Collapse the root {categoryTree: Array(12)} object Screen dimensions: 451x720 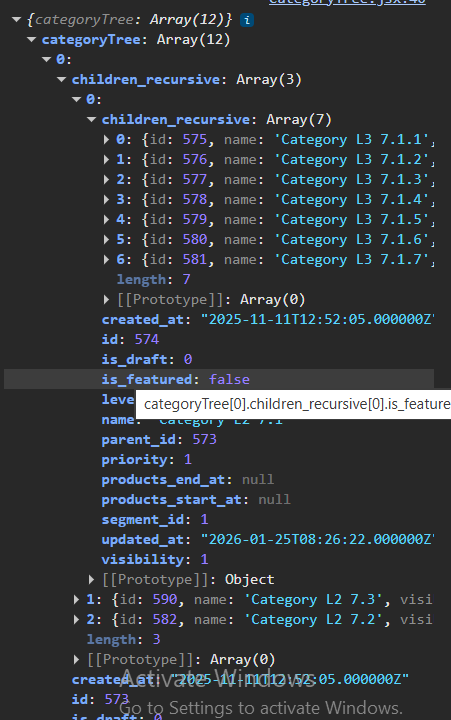pyautogui.click(x=17, y=20)
